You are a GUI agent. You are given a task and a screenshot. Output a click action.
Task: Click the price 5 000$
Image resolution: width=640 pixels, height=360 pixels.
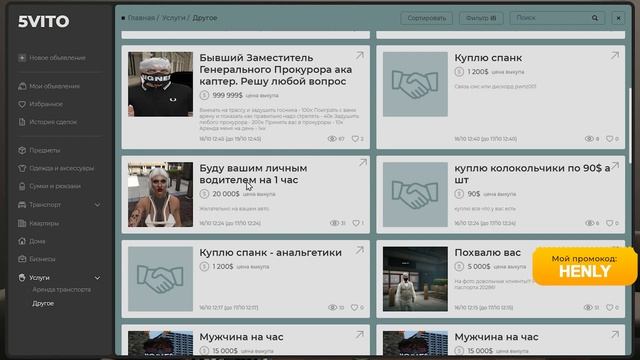point(479,267)
